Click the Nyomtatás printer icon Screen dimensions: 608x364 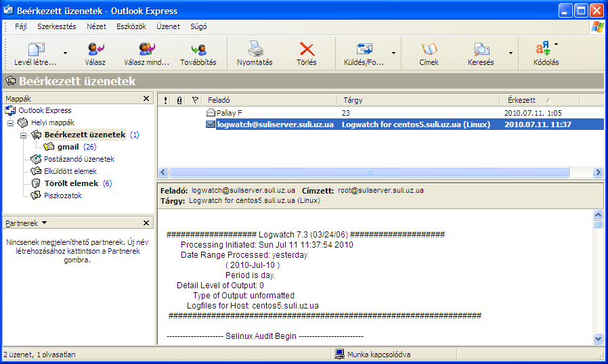(255, 50)
